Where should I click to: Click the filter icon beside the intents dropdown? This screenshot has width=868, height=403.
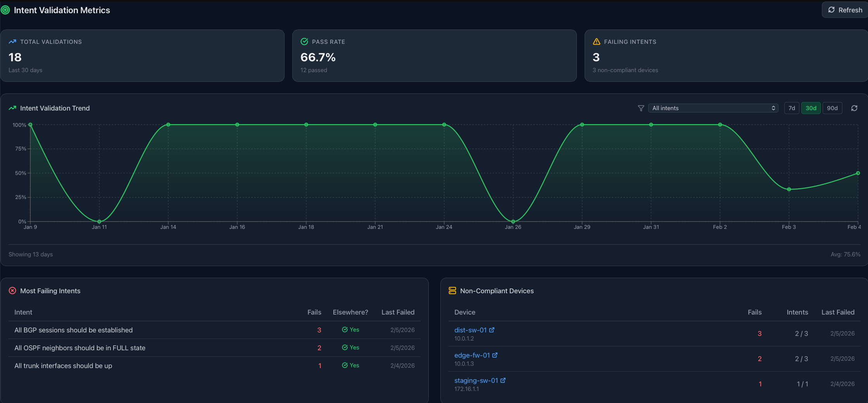coord(641,108)
